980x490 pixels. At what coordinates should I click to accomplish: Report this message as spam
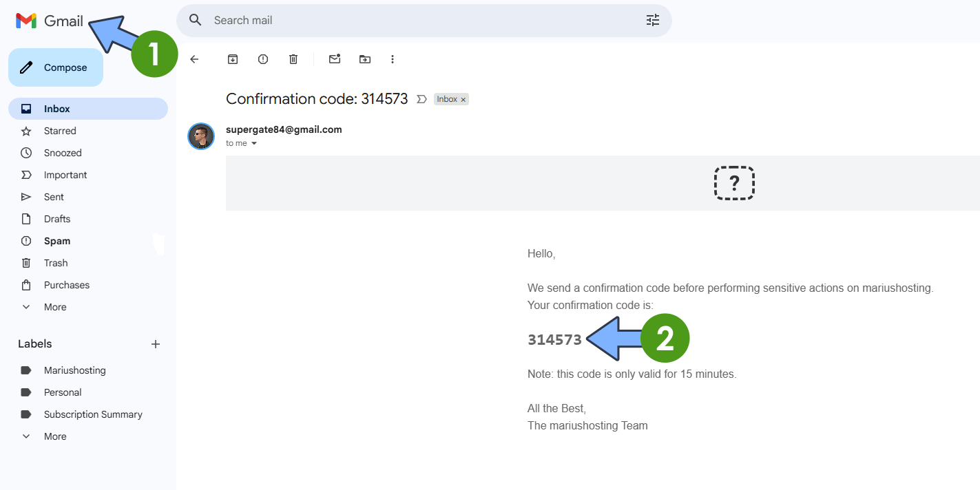263,59
